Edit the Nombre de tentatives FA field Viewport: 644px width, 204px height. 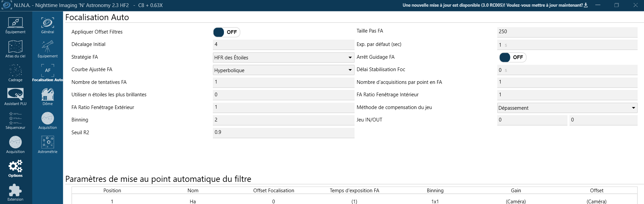coord(284,82)
